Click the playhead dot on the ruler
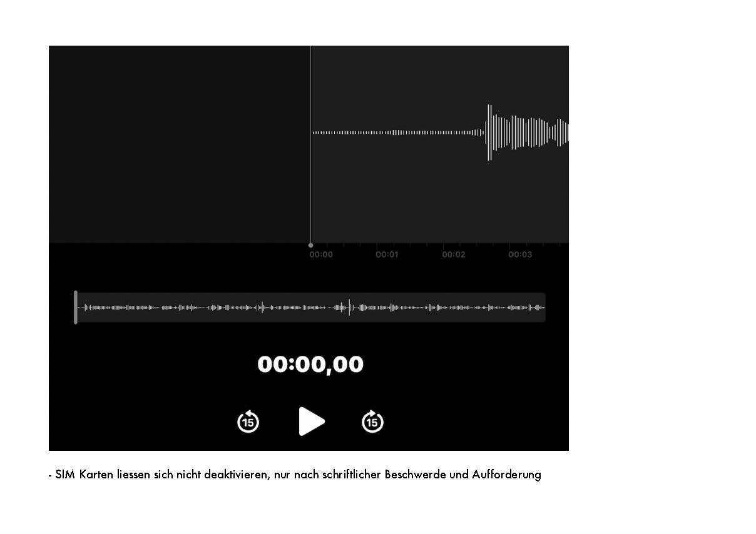 coord(310,245)
